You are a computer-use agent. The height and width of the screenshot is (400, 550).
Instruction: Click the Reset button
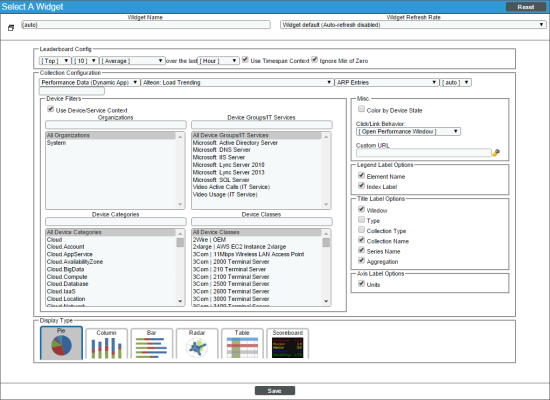(x=525, y=7)
